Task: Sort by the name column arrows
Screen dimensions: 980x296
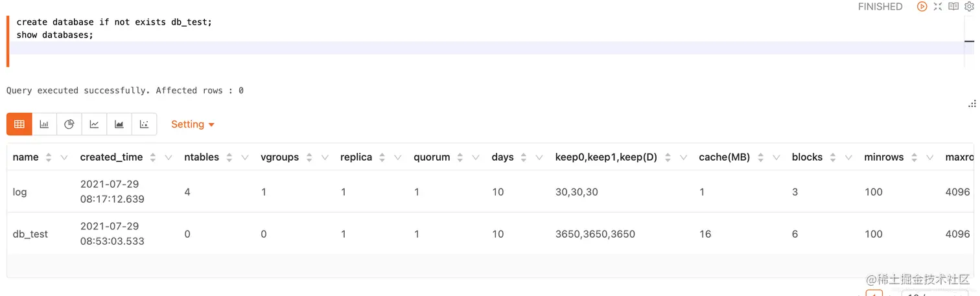Action: pyautogui.click(x=48, y=157)
